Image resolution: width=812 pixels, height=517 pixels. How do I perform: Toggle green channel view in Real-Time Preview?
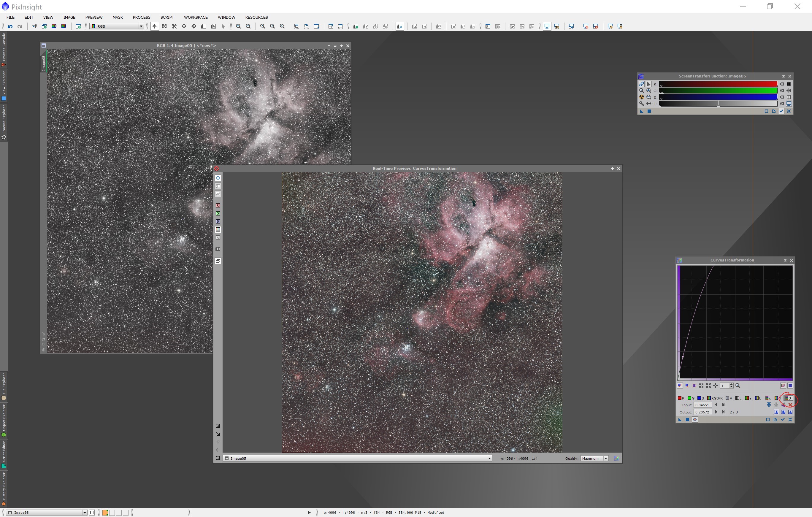coord(218,214)
